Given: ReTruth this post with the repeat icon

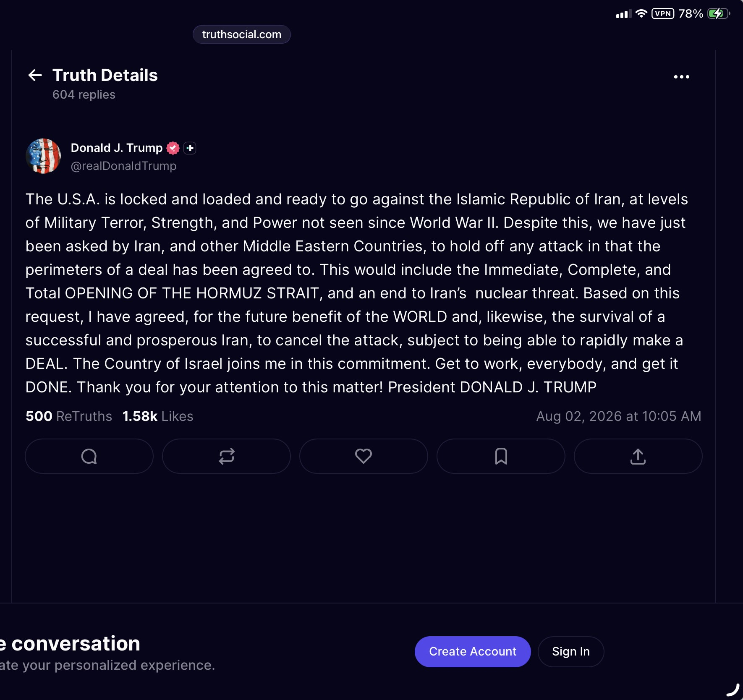Looking at the screenshot, I should click(x=226, y=456).
